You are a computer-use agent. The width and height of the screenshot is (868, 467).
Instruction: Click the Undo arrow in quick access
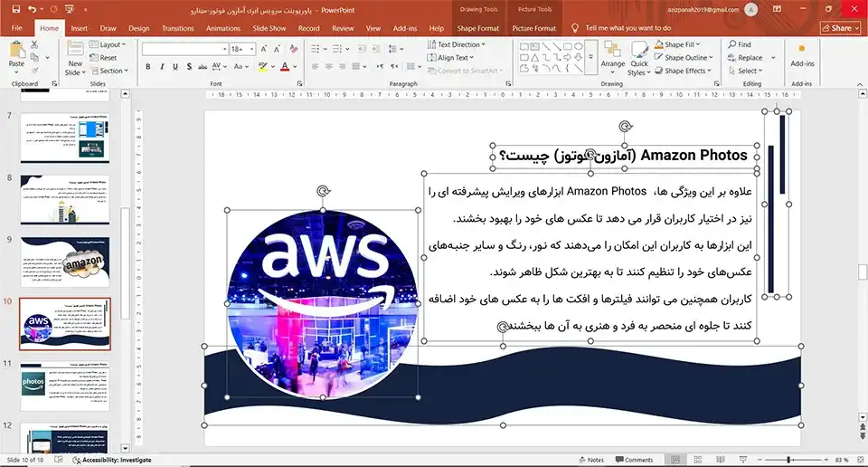33,9
